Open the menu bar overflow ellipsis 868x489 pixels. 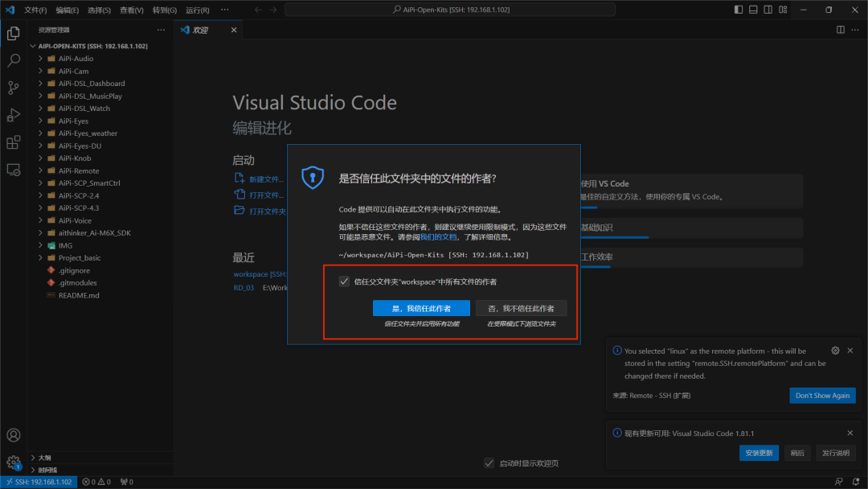tap(225, 10)
